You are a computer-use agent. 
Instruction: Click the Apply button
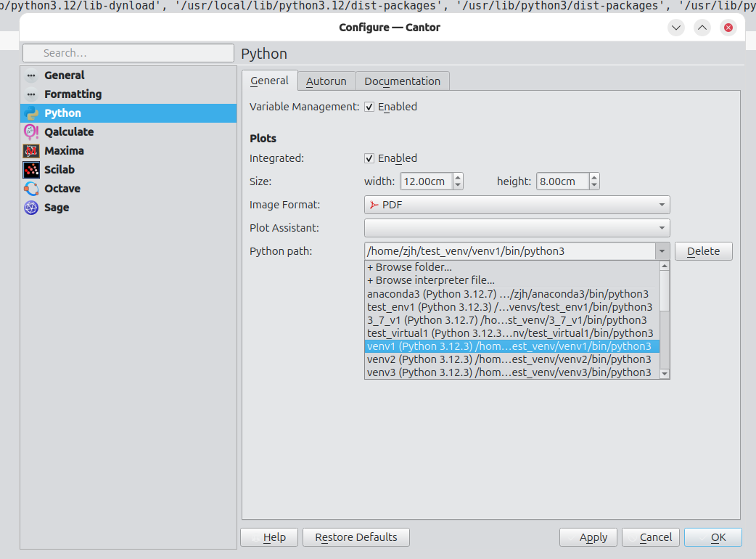coord(588,537)
